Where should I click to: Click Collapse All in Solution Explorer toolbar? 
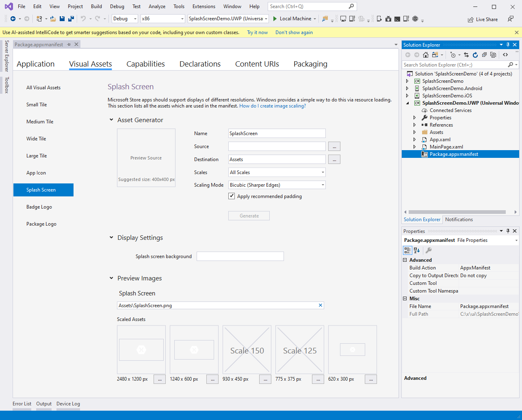(x=484, y=55)
